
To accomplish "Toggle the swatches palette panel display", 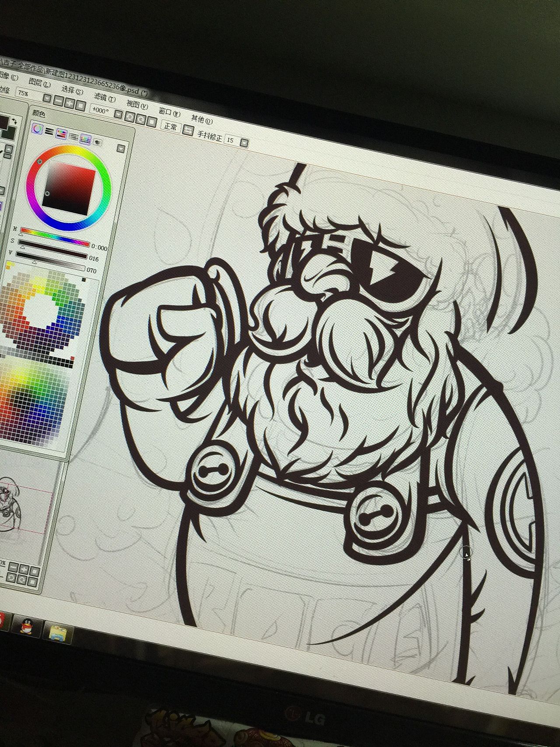I will pos(85,139).
